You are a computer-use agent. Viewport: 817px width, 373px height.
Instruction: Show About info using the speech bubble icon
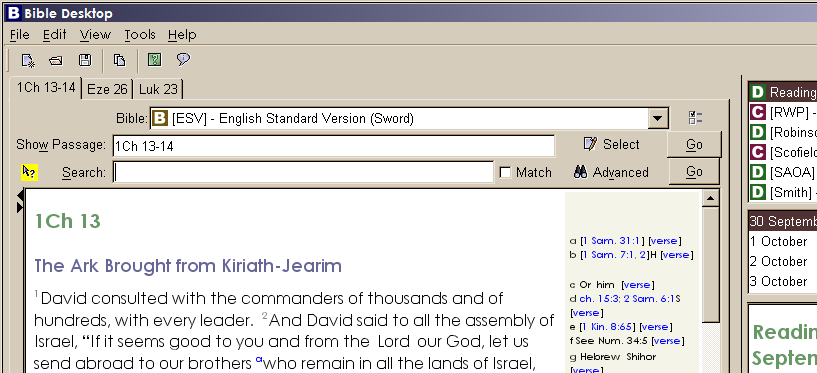click(183, 59)
